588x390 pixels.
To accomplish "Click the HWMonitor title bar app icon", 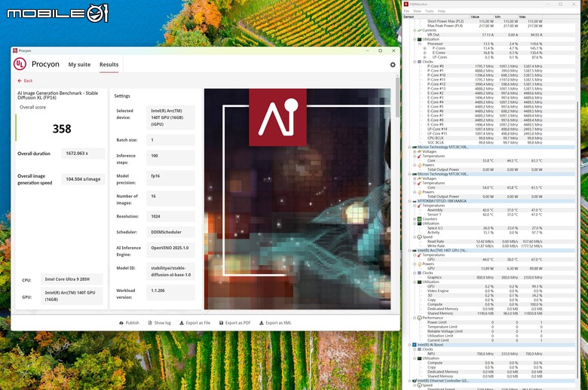I will pyautogui.click(x=406, y=4).
